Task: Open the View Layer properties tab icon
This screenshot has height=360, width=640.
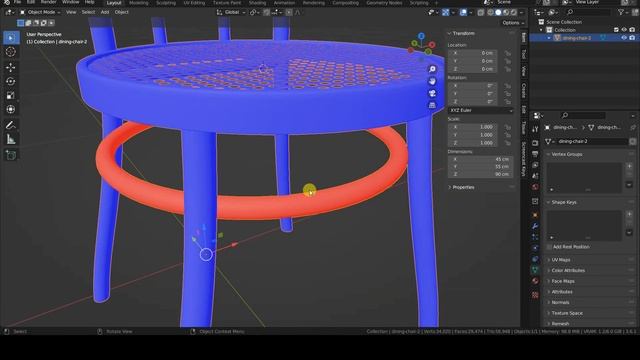Action: coord(535,165)
